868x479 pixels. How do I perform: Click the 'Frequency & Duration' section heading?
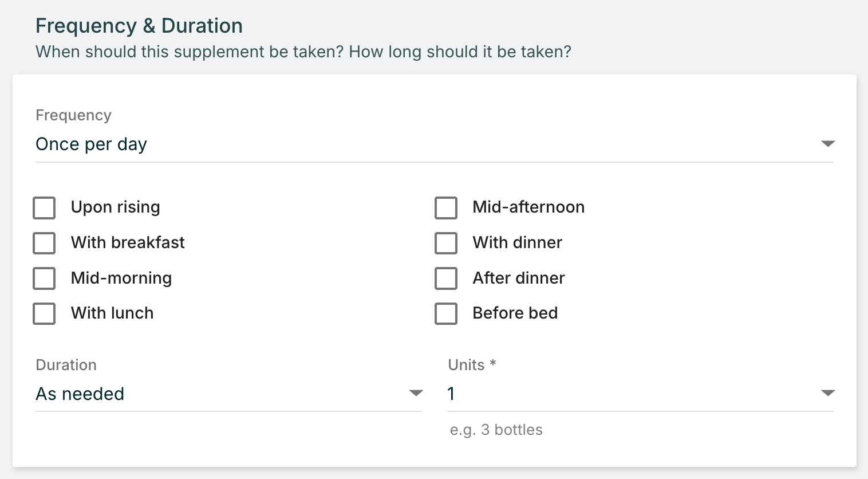click(x=139, y=26)
